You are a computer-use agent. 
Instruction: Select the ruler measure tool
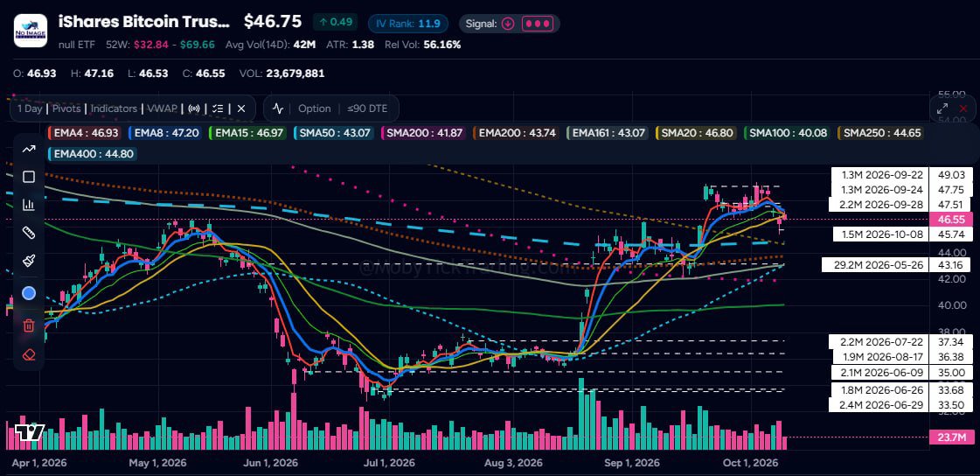28,234
